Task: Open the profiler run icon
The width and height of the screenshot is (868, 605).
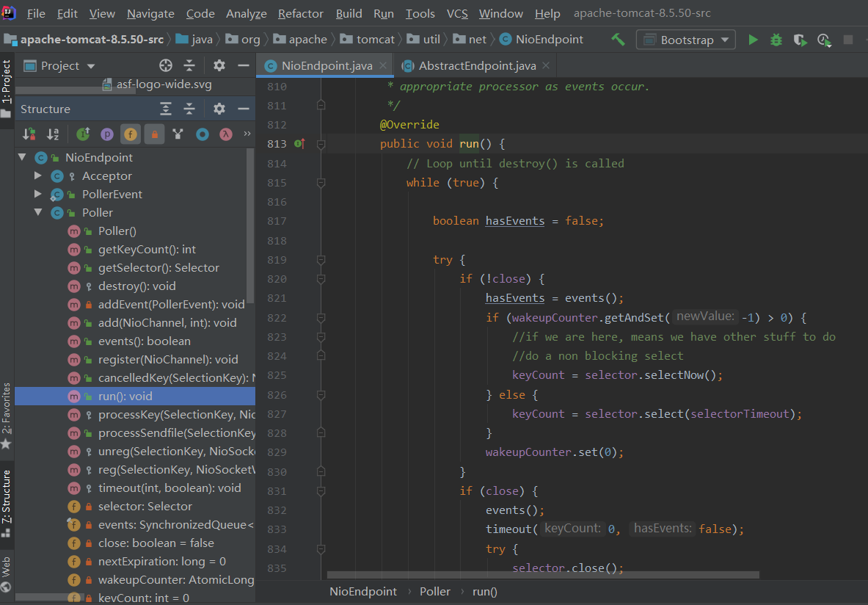Action: point(824,40)
